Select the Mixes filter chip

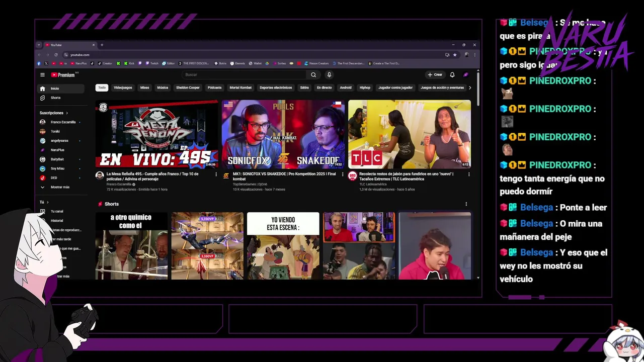tap(145, 87)
